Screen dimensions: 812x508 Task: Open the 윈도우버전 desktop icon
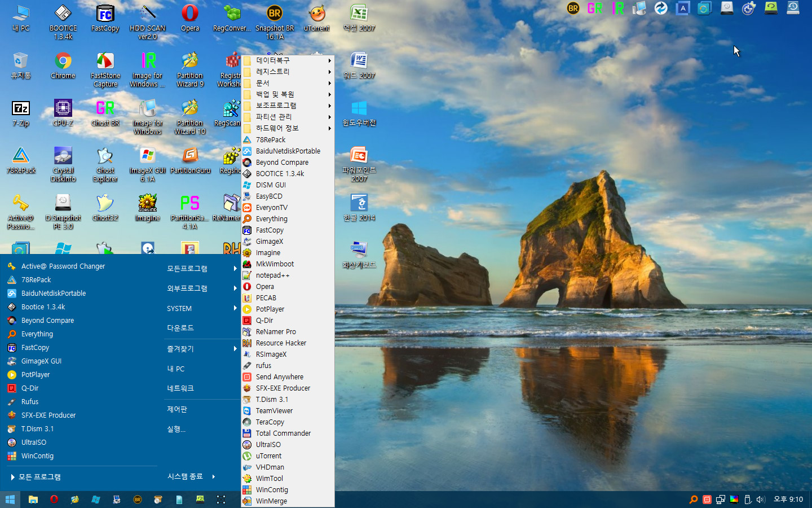pos(359,113)
